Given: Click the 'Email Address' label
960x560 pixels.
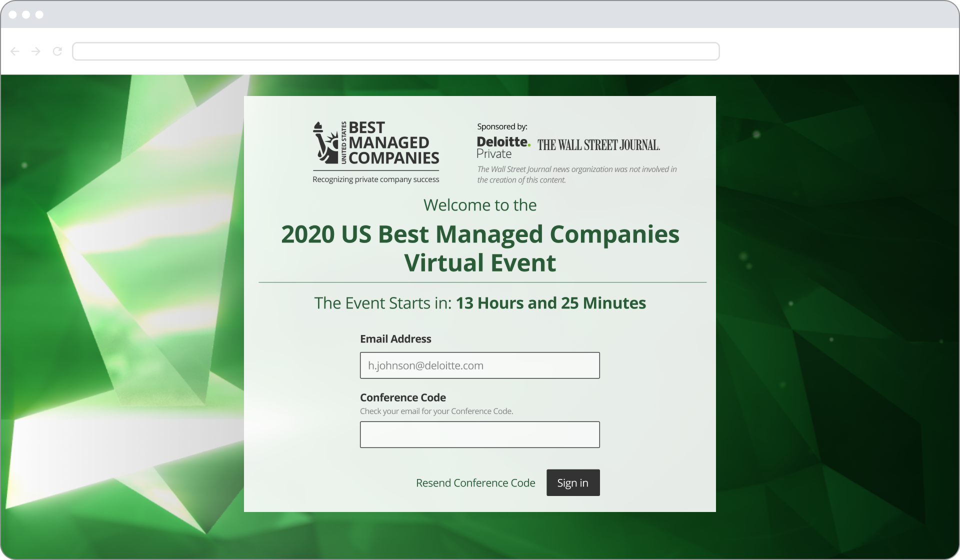Looking at the screenshot, I should click(x=395, y=339).
